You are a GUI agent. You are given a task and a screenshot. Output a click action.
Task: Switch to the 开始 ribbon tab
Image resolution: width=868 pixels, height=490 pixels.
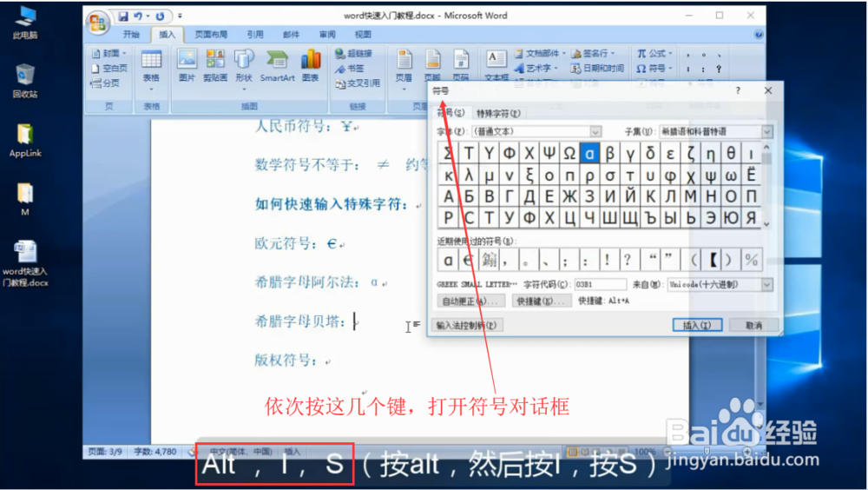[131, 35]
